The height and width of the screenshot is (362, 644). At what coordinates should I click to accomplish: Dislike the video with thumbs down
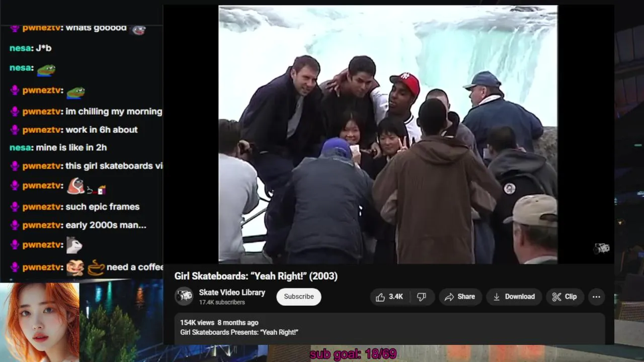point(422,297)
